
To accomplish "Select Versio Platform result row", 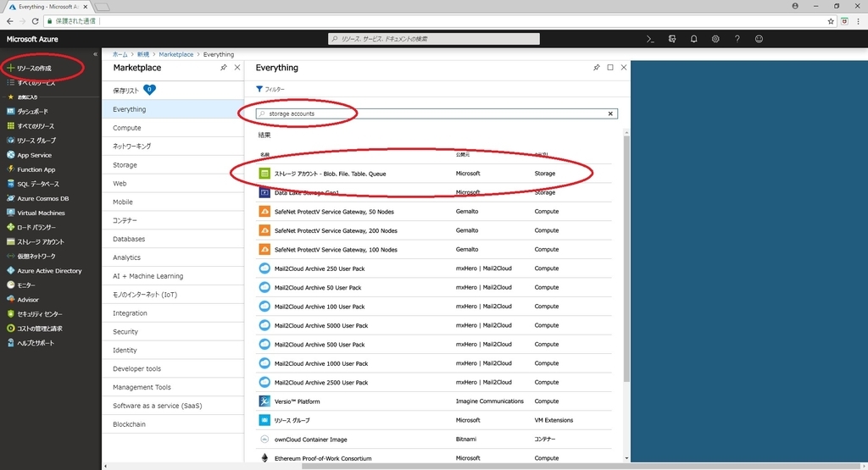I will 434,401.
